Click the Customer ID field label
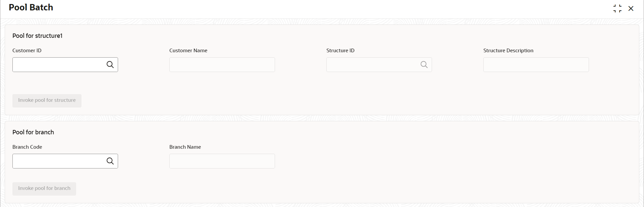Viewport: 644px width, 207px height. (27, 51)
